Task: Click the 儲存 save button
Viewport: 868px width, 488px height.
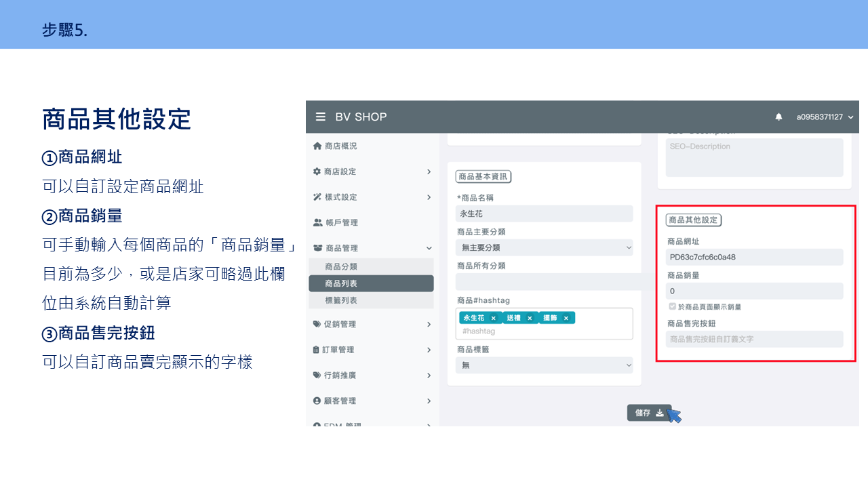Action: click(x=649, y=413)
